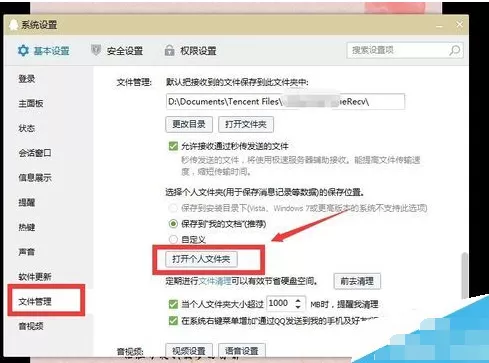Click the 语音设置 button
This screenshot has width=489, height=363.
coord(242,351)
